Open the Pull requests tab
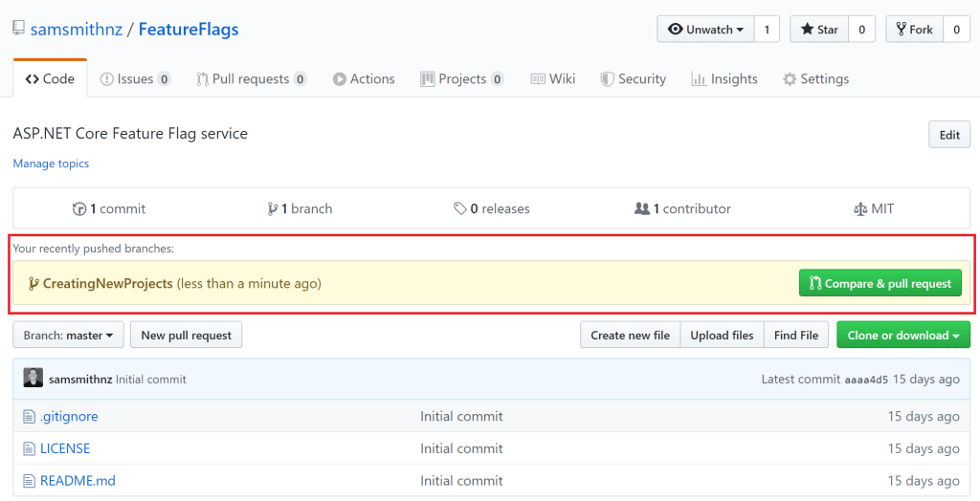 tap(251, 79)
